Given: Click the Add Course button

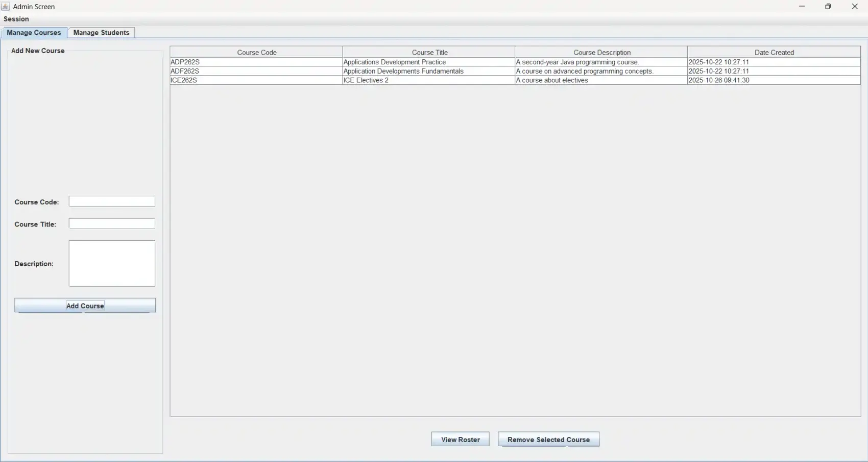Looking at the screenshot, I should click(x=85, y=305).
